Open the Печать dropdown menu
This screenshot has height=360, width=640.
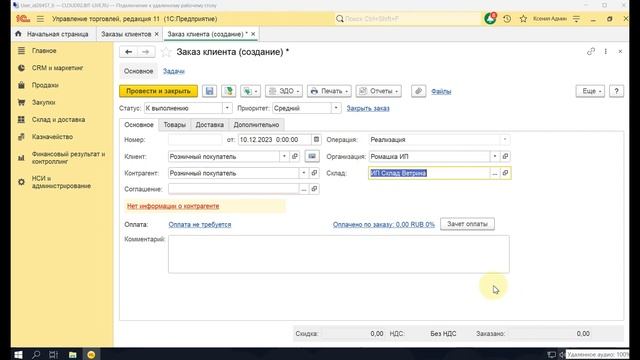329,91
